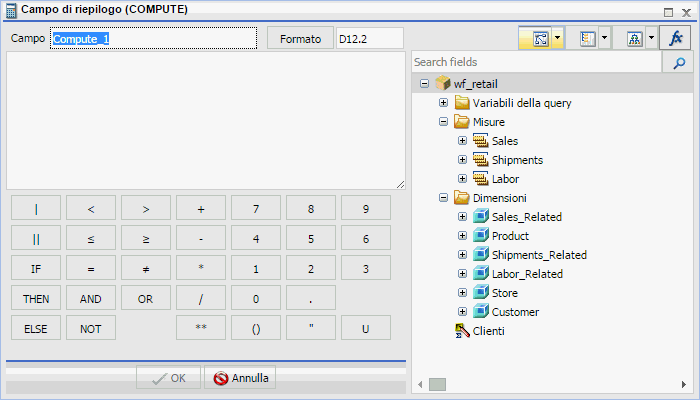The image size is (700, 400).
Task: Click the Formato button
Action: (x=300, y=38)
